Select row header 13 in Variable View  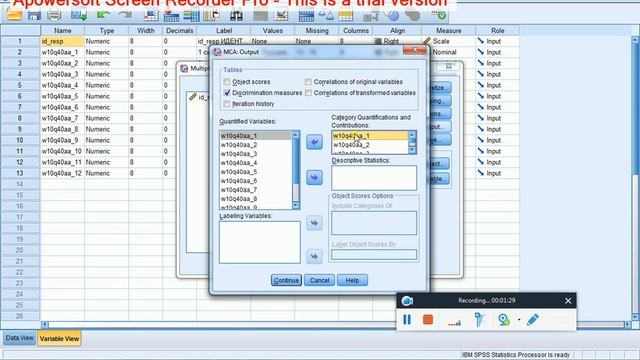pos(20,173)
